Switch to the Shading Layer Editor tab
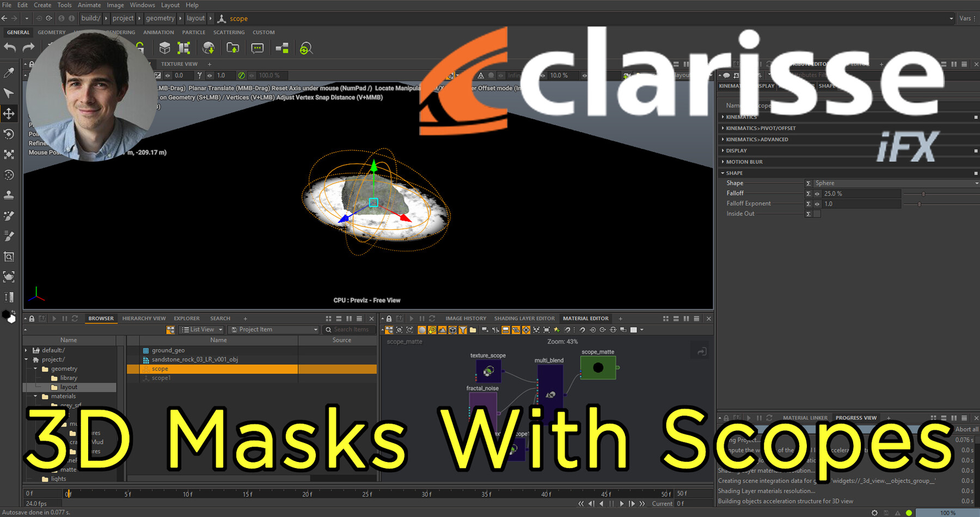Screen dimensions: 980x517 pyautogui.click(x=524, y=318)
